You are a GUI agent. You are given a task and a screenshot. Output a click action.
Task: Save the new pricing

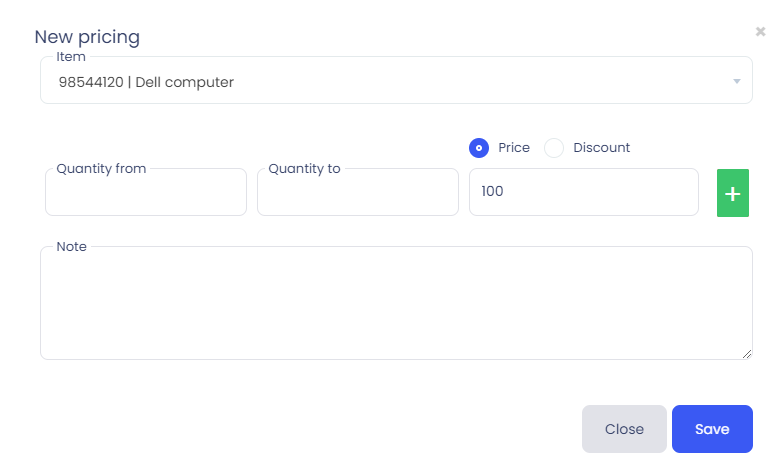712,429
